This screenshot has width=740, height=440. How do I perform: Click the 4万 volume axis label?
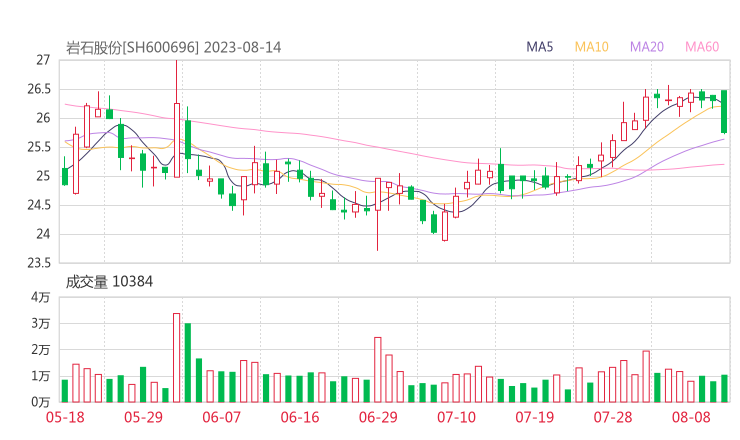[41, 297]
